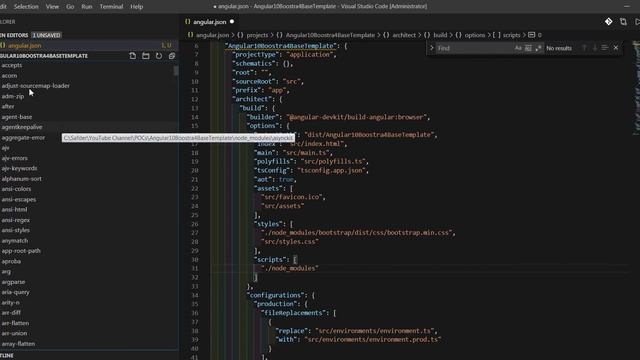Click the angular.json breadcrumb
Viewport: 640px width, 360px height.
pyautogui.click(x=213, y=35)
